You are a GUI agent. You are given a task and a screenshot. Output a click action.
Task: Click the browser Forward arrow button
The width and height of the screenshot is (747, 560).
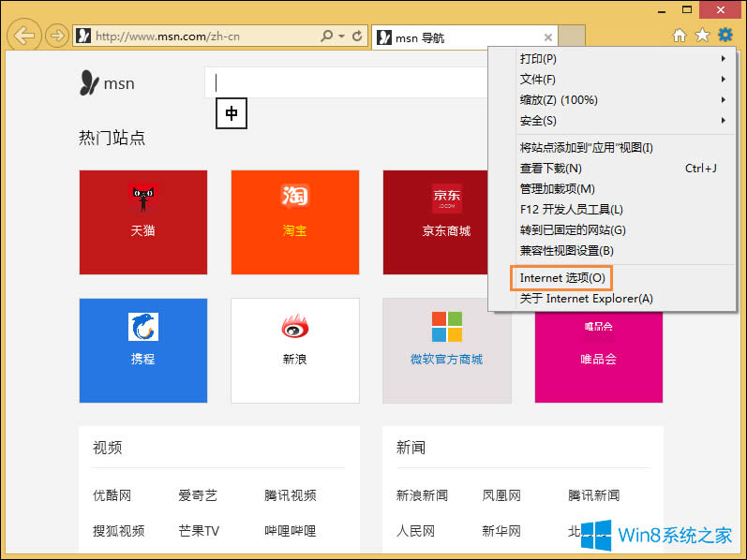pyautogui.click(x=56, y=37)
